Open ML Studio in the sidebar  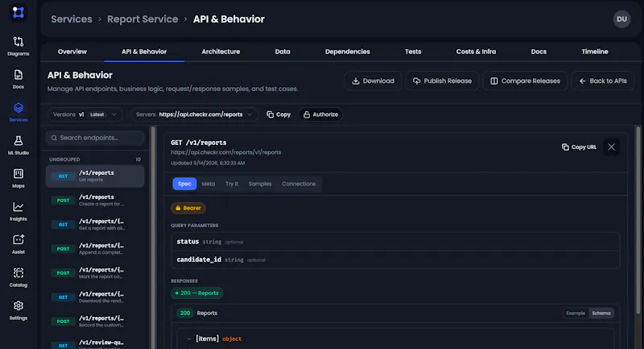(18, 145)
